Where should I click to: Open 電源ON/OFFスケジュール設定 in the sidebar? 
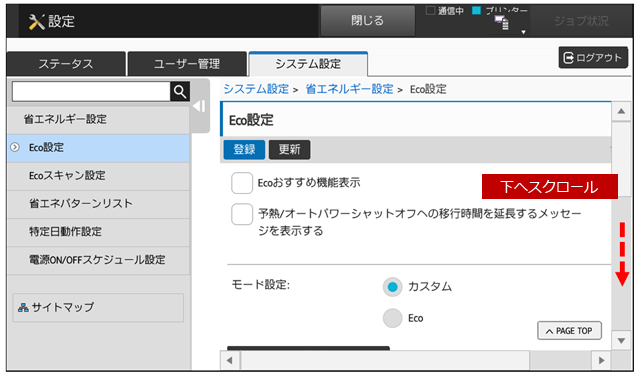(98, 260)
